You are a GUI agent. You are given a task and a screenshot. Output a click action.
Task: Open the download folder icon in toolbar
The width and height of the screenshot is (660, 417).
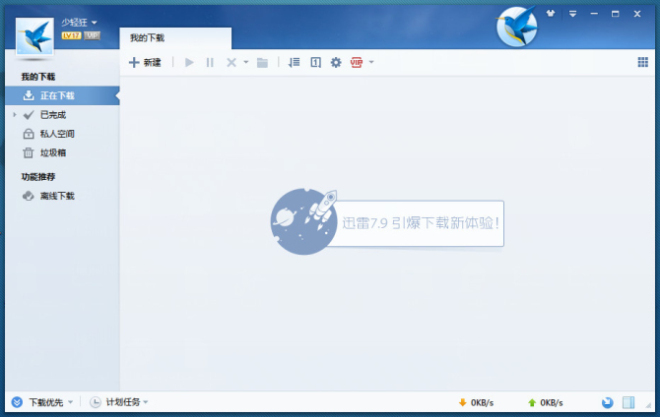(262, 62)
